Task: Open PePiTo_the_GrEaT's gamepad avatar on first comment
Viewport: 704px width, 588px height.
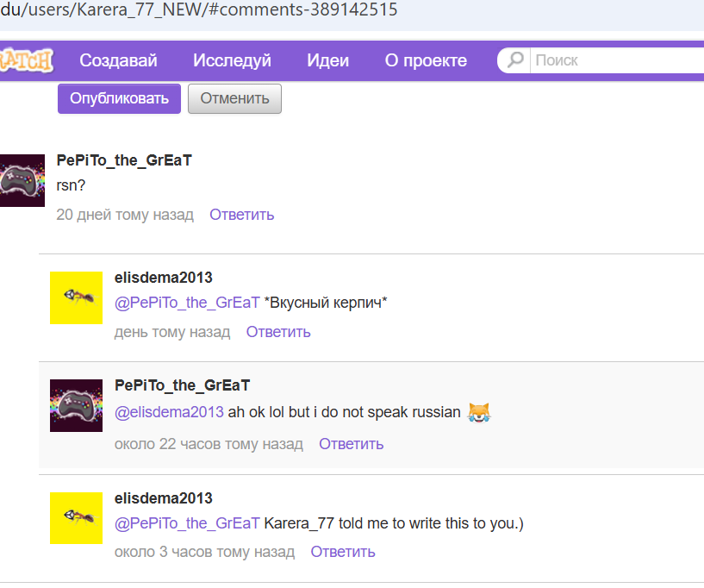Action: tap(22, 180)
